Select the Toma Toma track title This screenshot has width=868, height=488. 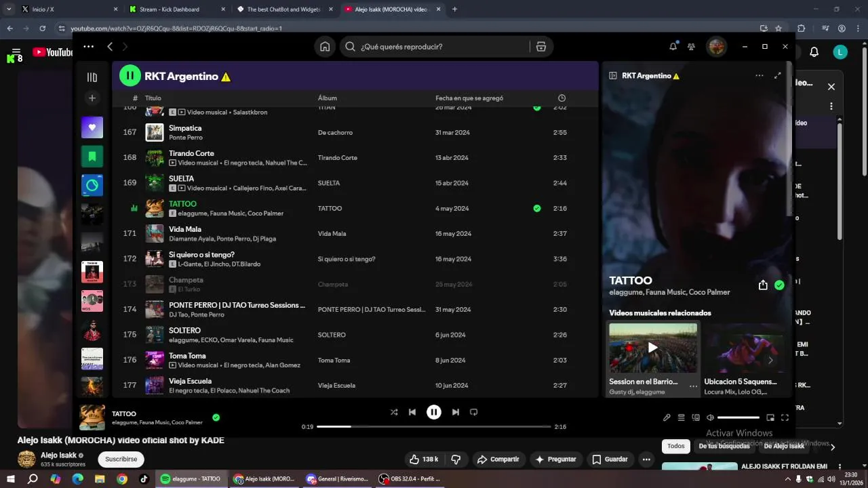coord(187,356)
